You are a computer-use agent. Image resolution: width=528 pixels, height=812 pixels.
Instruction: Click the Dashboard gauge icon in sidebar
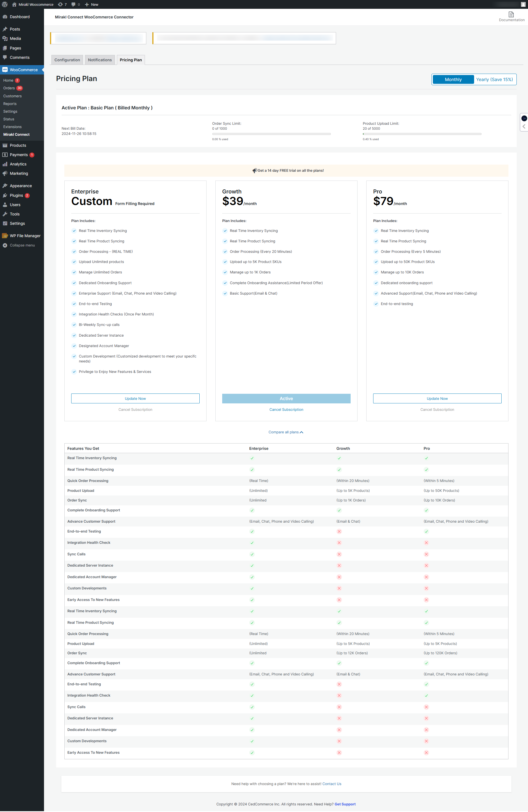click(x=5, y=17)
